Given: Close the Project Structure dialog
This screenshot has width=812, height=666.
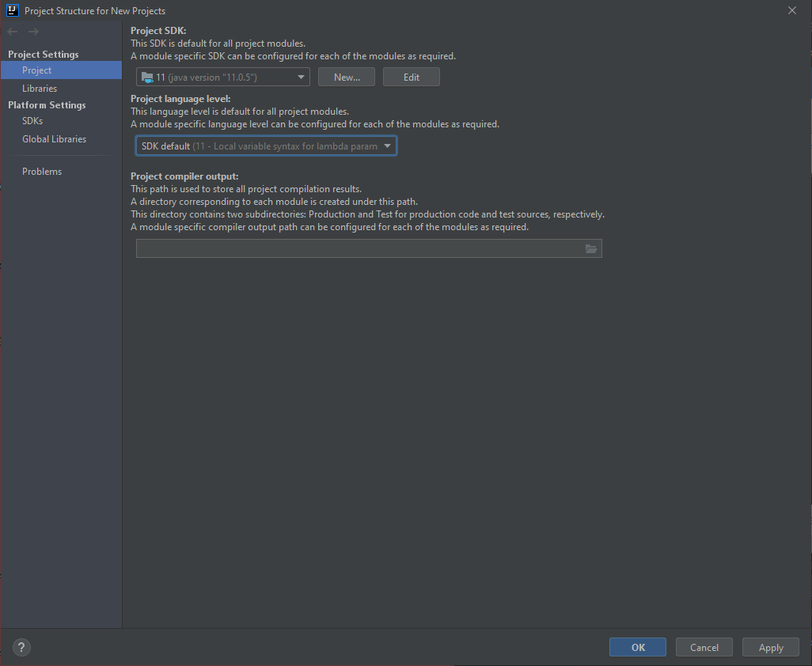Looking at the screenshot, I should [791, 10].
